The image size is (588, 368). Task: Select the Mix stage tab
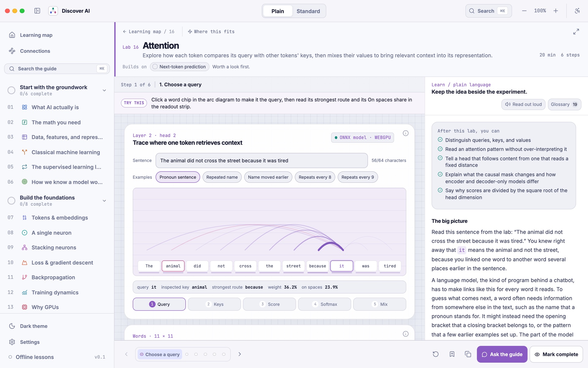pyautogui.click(x=380, y=304)
